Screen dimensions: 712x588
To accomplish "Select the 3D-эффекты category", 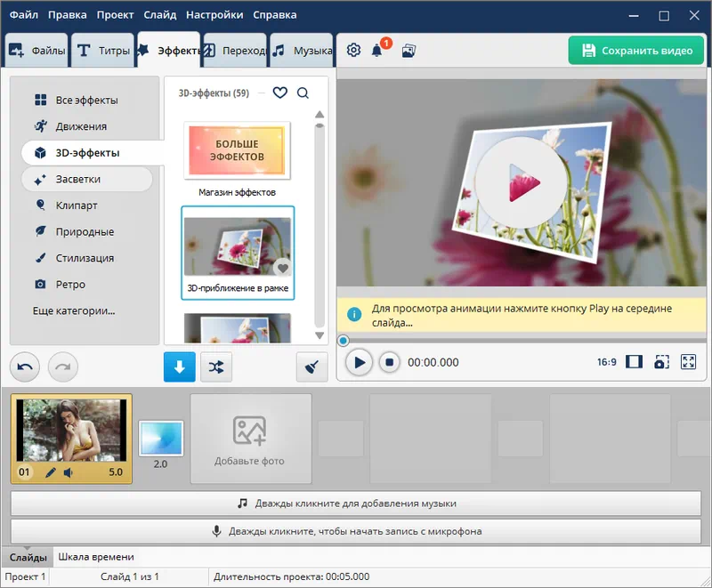I will 93,153.
